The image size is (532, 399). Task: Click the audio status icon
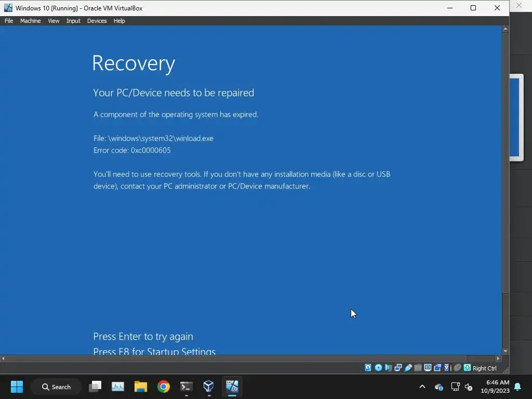click(388, 368)
